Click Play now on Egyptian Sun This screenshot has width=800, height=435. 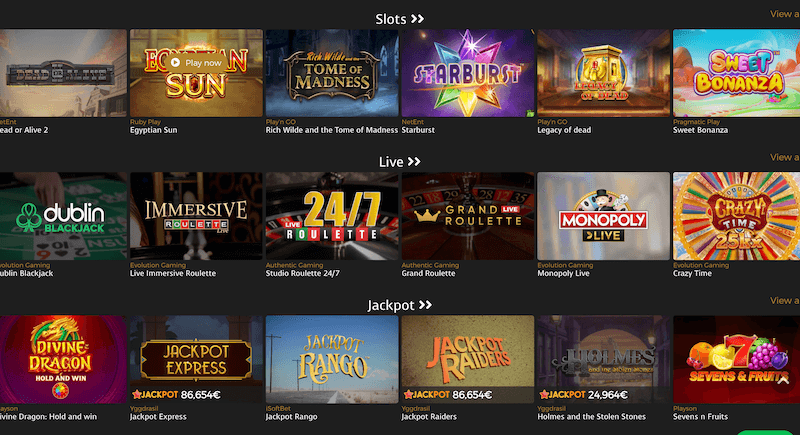(x=196, y=63)
